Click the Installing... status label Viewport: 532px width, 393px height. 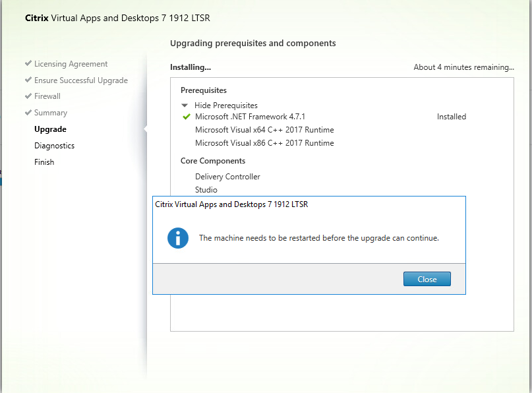pos(191,67)
